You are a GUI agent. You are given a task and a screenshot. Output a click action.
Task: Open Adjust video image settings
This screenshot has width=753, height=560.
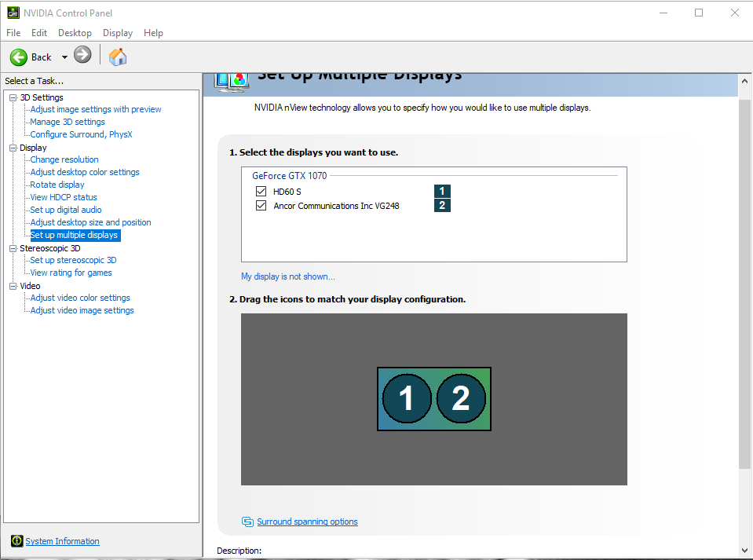point(82,310)
